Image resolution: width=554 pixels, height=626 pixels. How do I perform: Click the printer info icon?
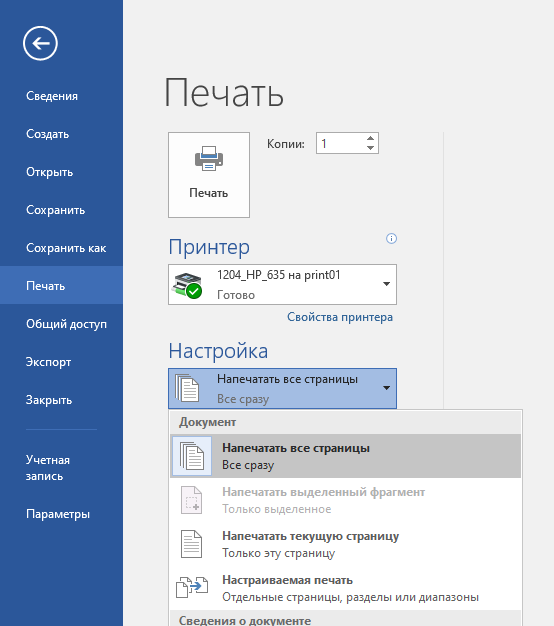pos(391,239)
